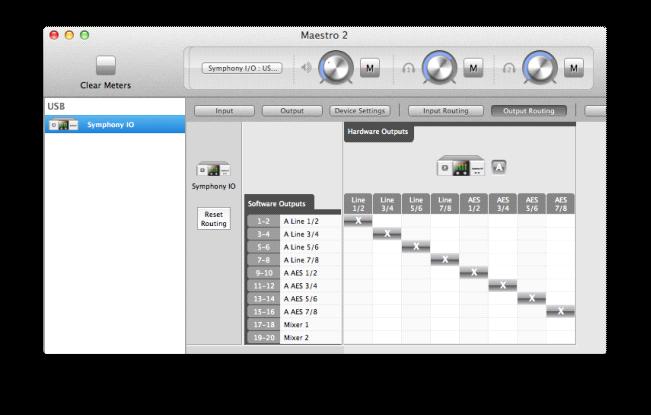Click the speaker icon next to main volume knob

point(306,67)
